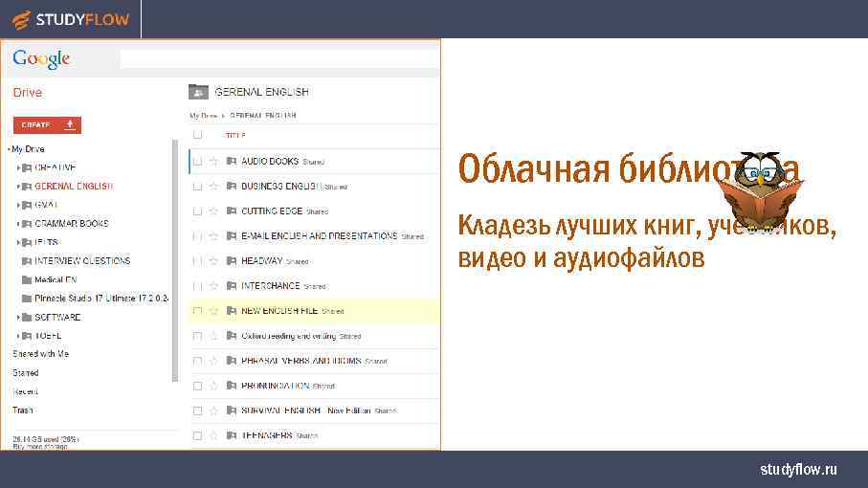Image resolution: width=868 pixels, height=488 pixels.
Task: Check the TEENAGERS row checkbox
Action: 198,435
